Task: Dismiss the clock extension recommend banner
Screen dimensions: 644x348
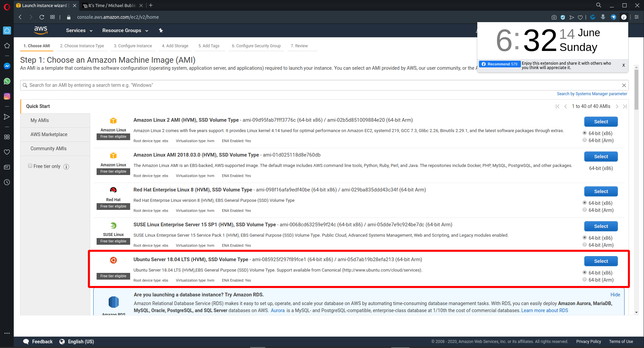Action: (x=624, y=65)
